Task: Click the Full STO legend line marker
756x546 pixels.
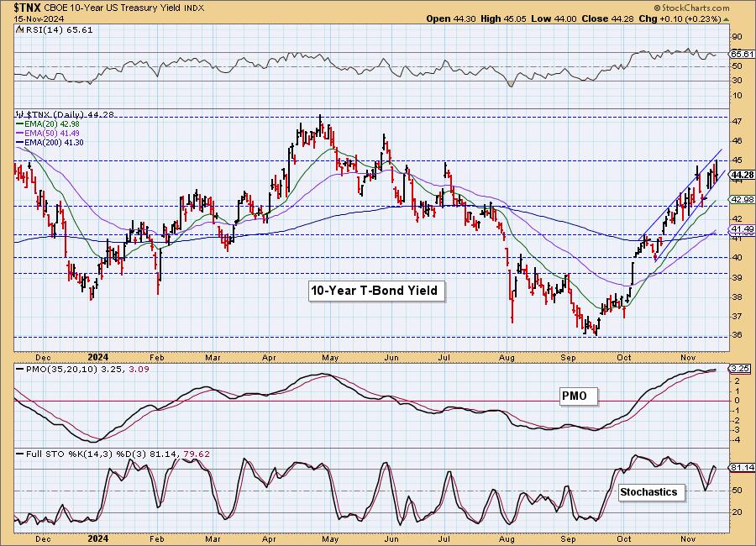Action: 19,454
